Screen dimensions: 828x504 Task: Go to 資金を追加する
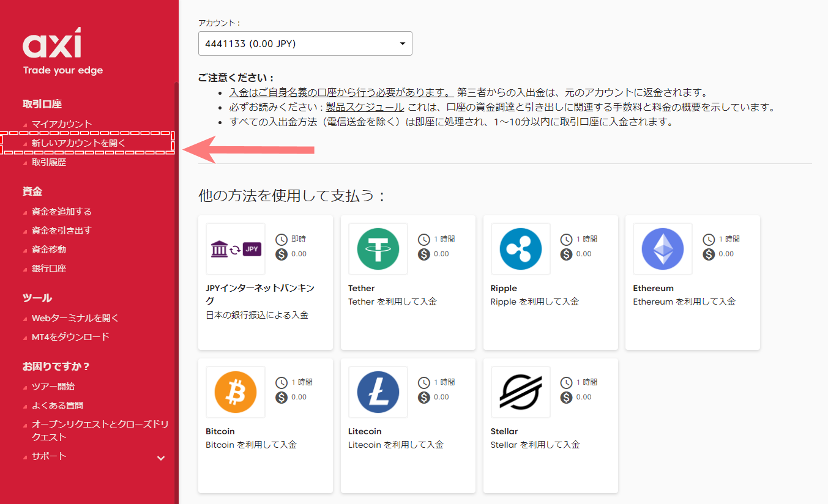pyautogui.click(x=62, y=212)
